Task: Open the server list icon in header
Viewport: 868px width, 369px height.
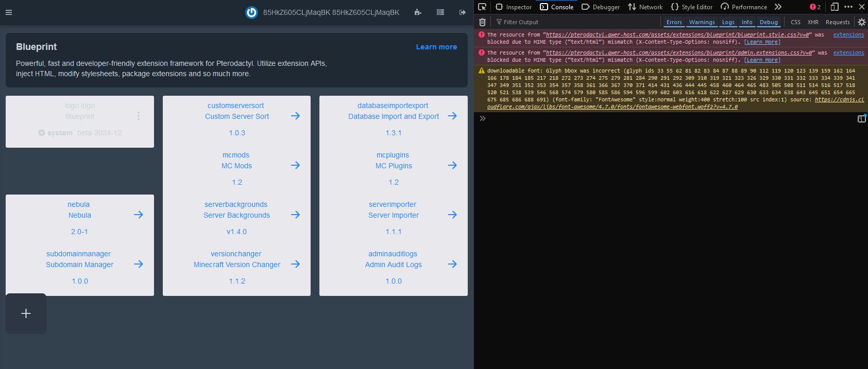Action: [440, 12]
